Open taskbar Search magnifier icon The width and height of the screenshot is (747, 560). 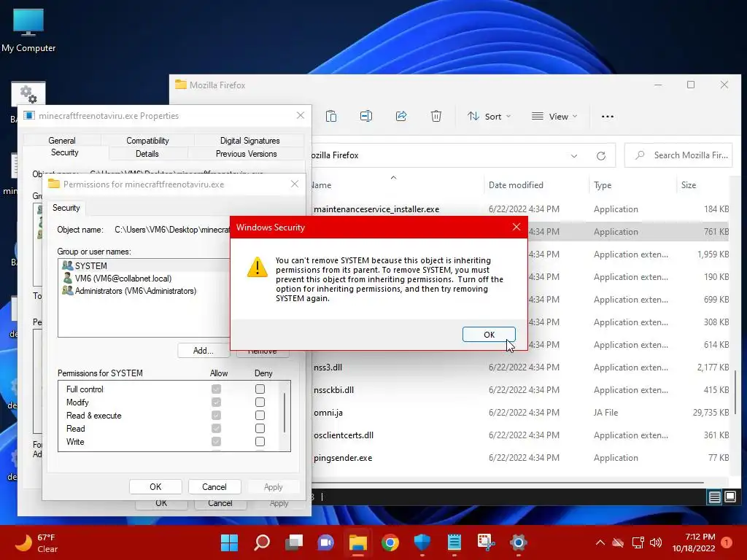coord(262,542)
